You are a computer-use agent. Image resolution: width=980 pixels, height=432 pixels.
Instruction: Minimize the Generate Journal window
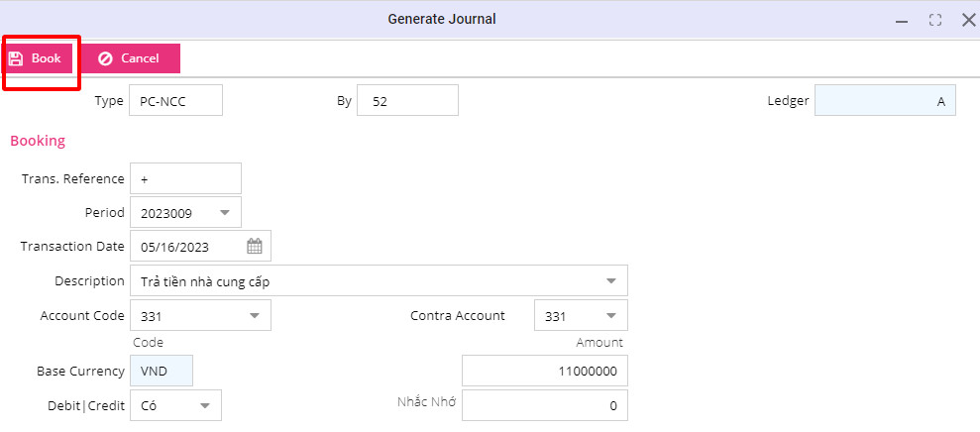click(901, 20)
